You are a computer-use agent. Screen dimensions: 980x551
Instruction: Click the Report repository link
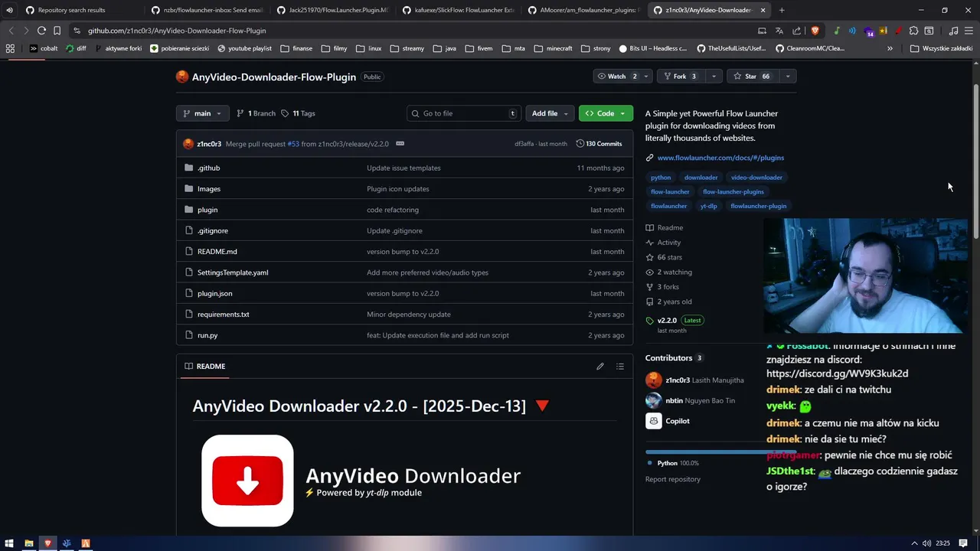[673, 479]
